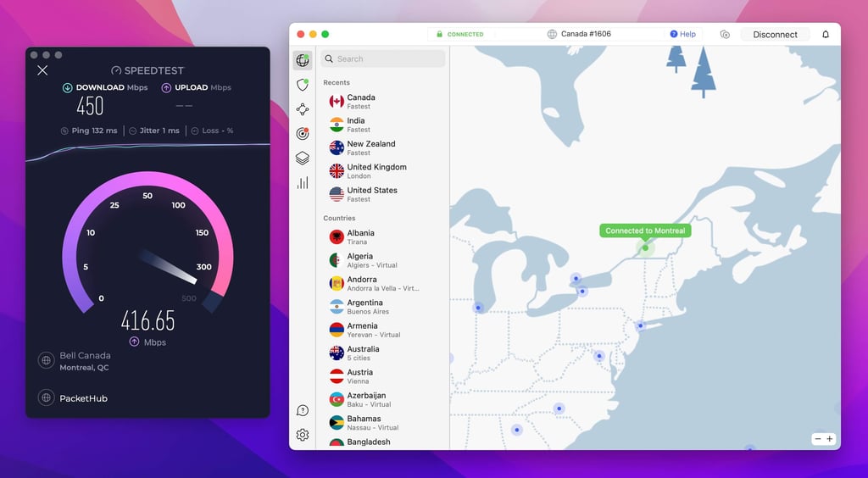The width and height of the screenshot is (868, 478).
Task: Click the Countries section heading
Action: [x=339, y=218]
